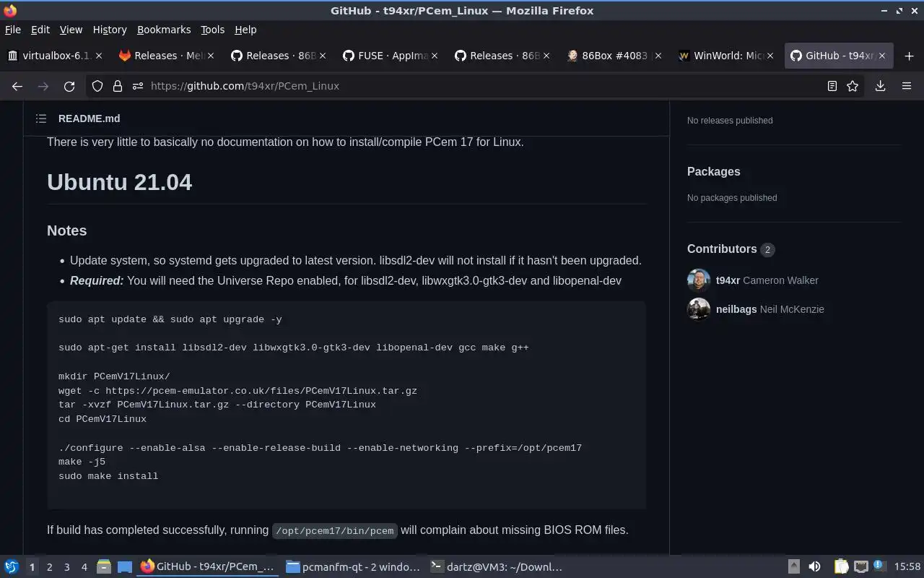The image size is (924, 578).
Task: Open the History menu
Action: [x=110, y=30]
